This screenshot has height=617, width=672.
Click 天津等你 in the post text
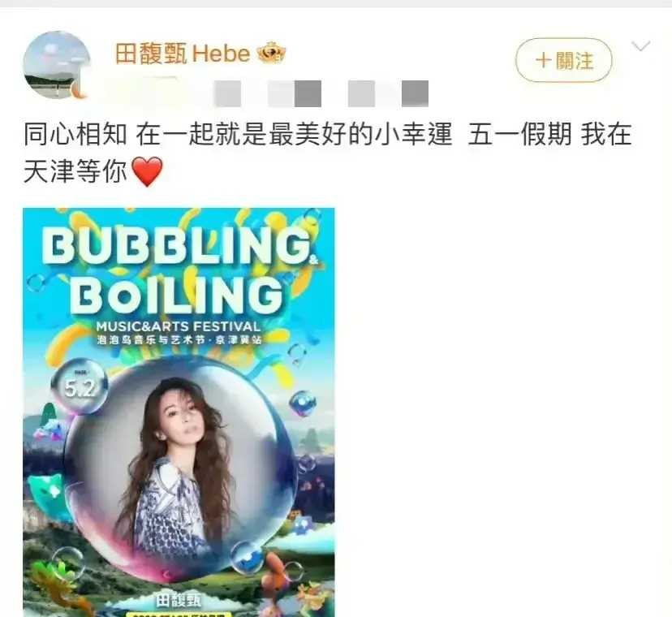pyautogui.click(x=75, y=171)
